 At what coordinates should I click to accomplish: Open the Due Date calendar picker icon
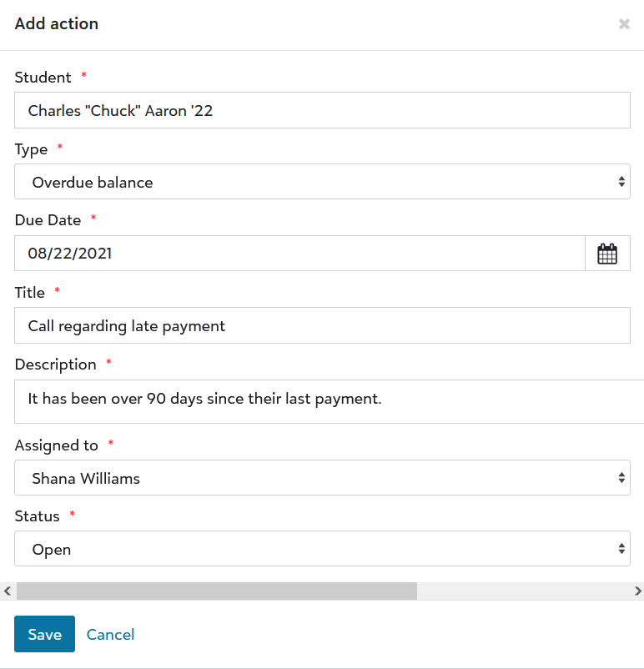click(x=607, y=254)
